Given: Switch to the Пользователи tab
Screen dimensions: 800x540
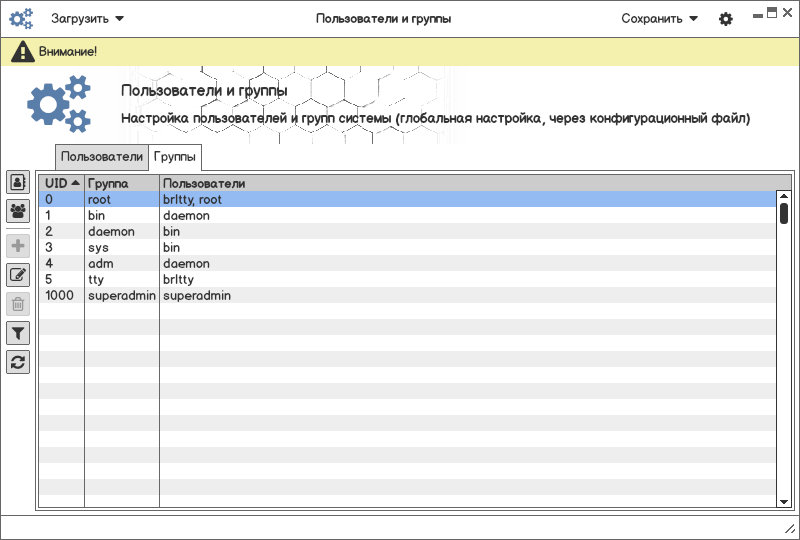Looking at the screenshot, I should [102, 157].
